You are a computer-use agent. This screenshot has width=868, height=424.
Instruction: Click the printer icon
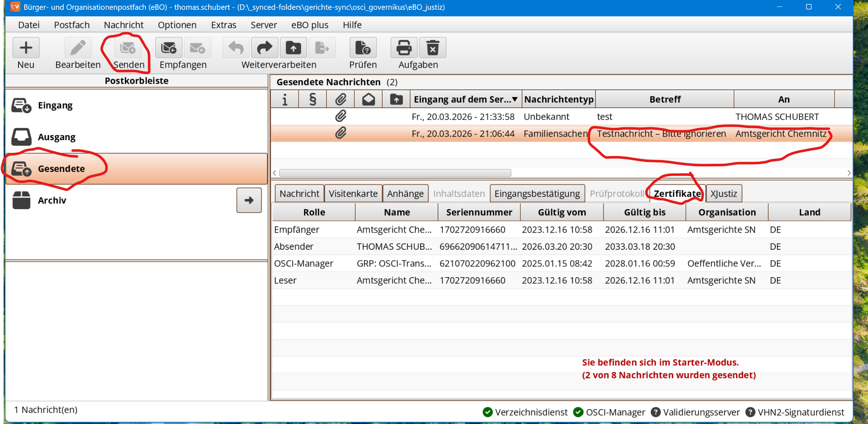click(x=404, y=47)
